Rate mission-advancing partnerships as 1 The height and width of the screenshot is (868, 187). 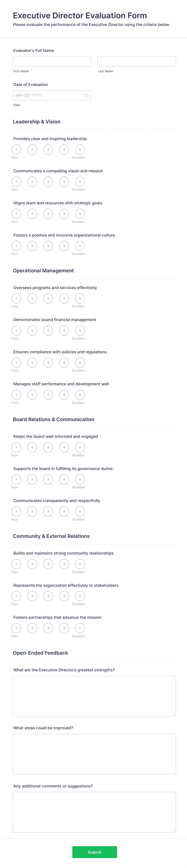click(x=16, y=628)
